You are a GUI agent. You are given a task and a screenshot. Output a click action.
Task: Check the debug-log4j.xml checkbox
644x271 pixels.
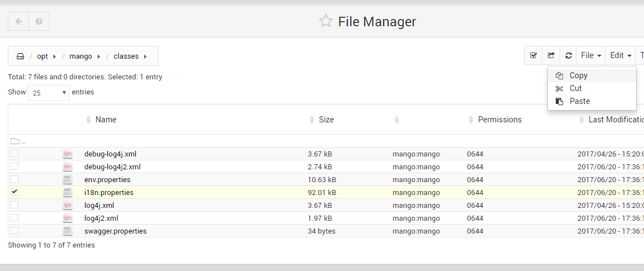tap(15, 153)
